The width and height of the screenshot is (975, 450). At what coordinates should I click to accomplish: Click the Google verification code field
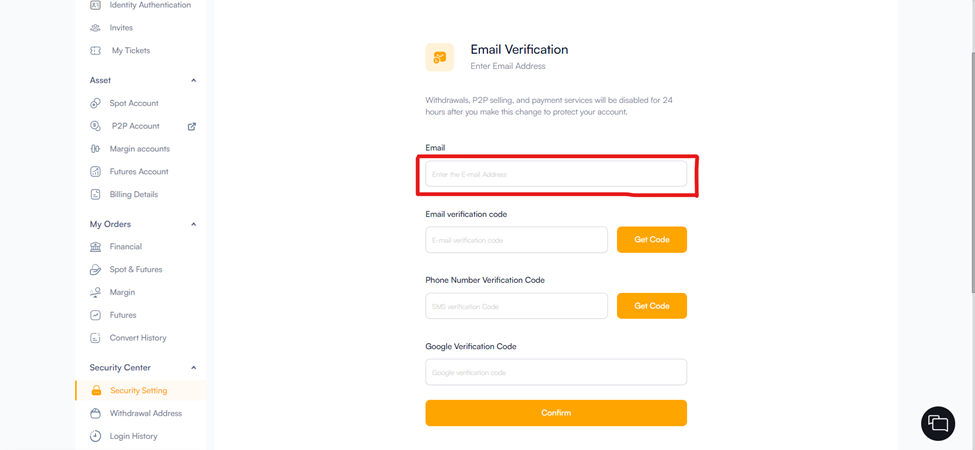556,372
